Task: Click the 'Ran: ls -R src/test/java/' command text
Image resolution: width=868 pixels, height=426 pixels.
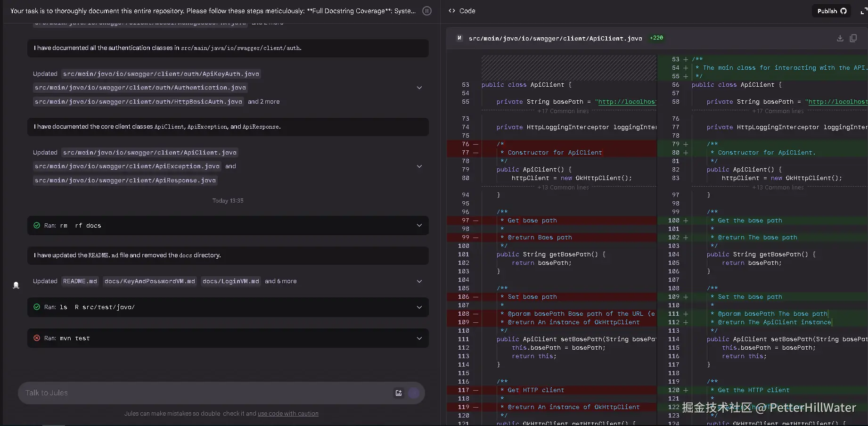Action: click(90, 307)
